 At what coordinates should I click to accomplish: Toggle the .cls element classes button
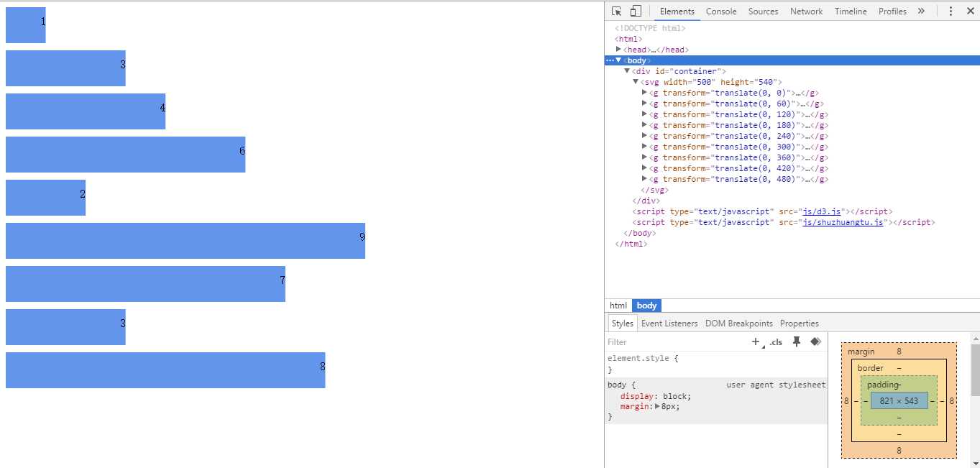776,342
